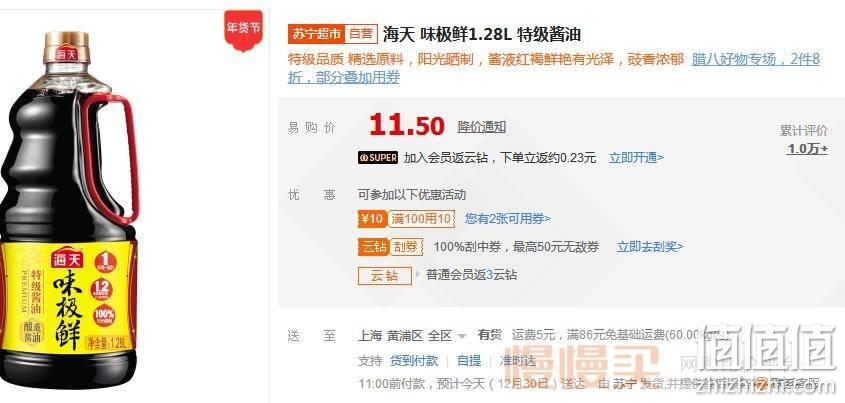
Task: Open the 上海 黄浦区 全区 delivery dropdown
Action: (412, 336)
